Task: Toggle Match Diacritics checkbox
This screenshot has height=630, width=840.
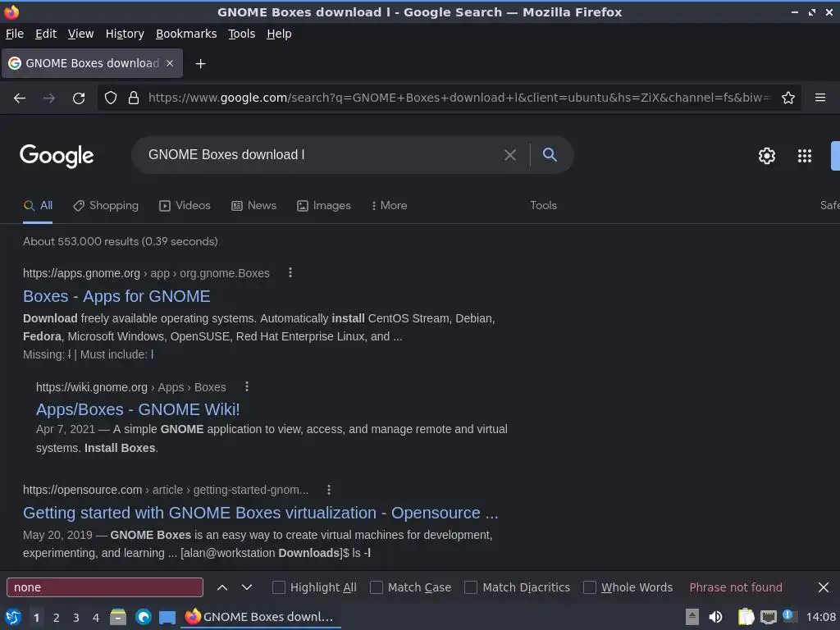Action: coord(470,587)
